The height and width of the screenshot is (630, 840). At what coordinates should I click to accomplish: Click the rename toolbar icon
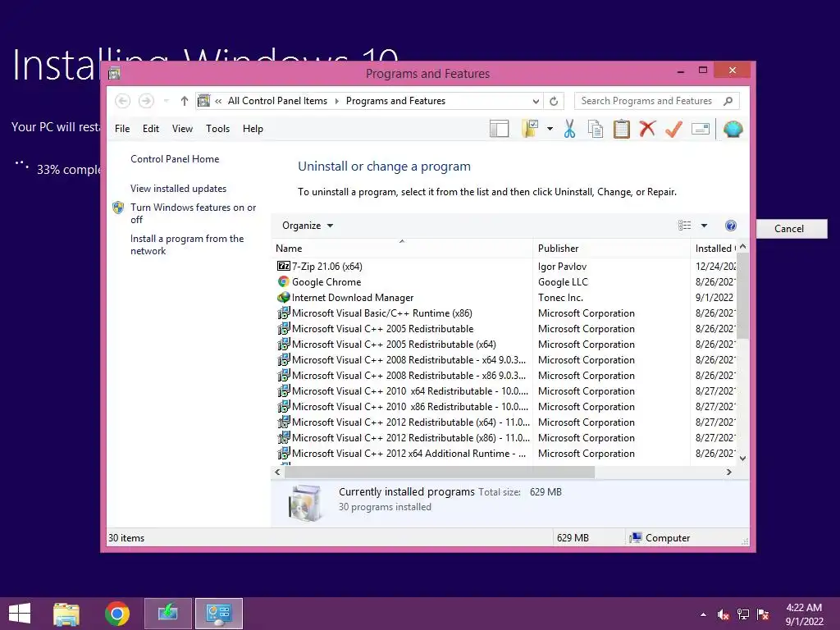pos(701,129)
